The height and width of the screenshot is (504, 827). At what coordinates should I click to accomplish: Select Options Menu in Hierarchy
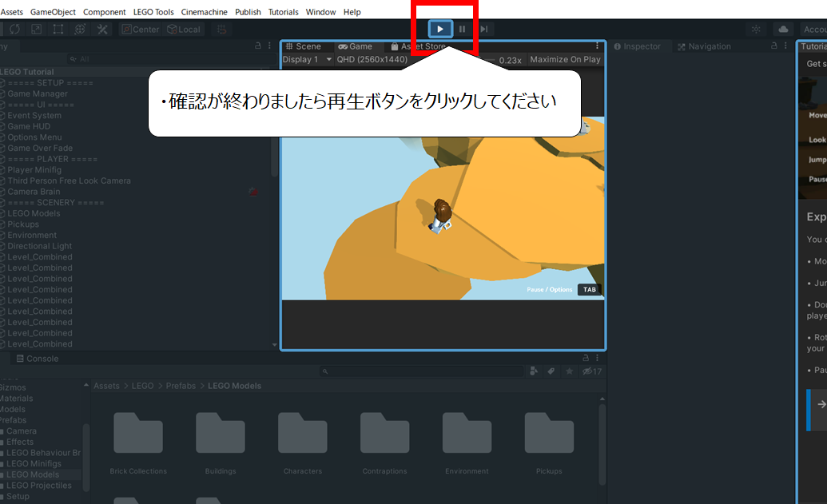point(34,137)
